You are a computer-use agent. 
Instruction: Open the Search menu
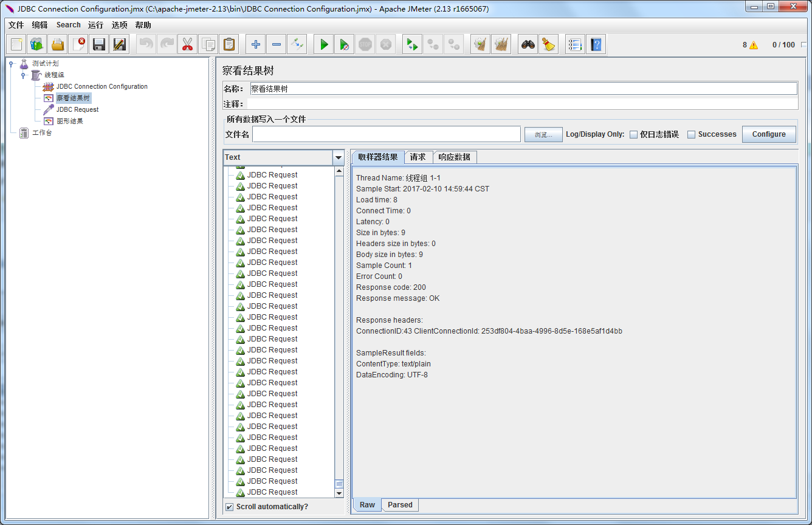69,25
